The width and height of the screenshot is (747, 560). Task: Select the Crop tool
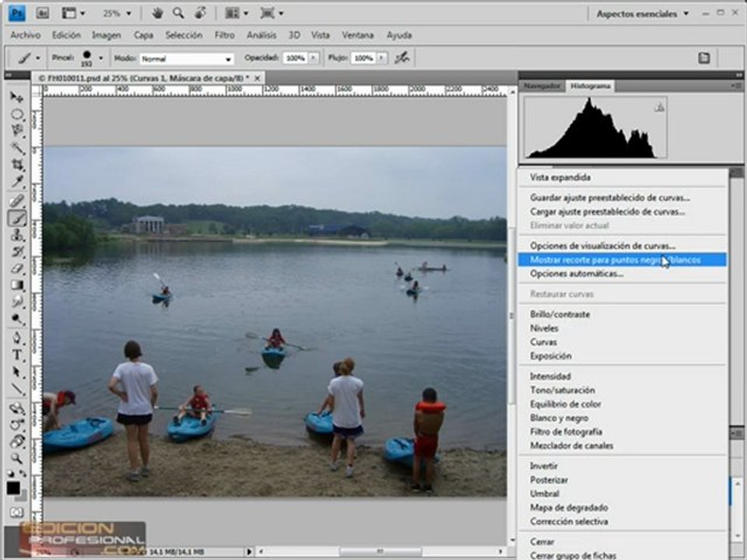tap(17, 164)
